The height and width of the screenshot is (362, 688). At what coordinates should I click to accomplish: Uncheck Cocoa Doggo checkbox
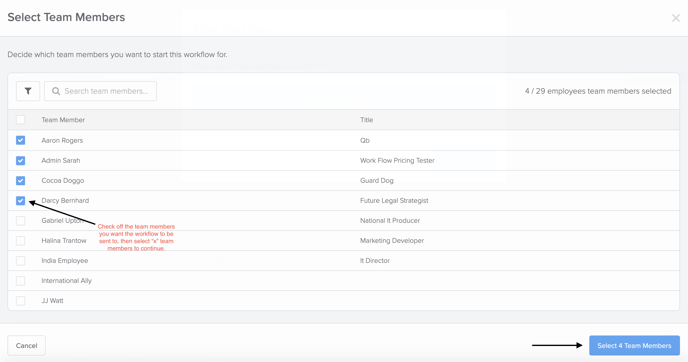click(x=21, y=181)
